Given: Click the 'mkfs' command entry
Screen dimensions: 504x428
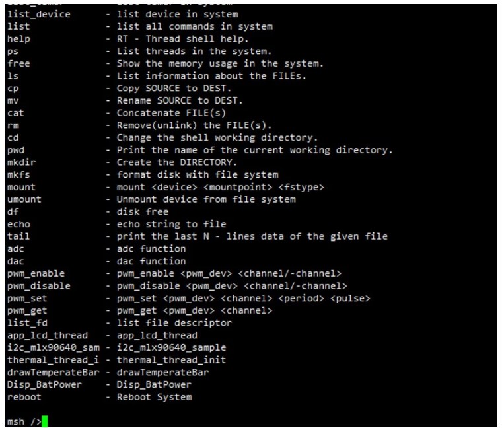Looking at the screenshot, I should point(18,175).
